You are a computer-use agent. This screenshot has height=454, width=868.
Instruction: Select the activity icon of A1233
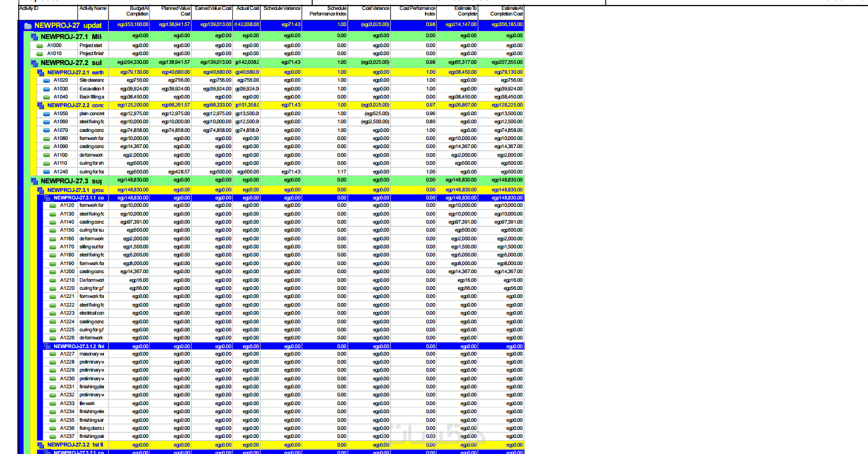click(53, 404)
